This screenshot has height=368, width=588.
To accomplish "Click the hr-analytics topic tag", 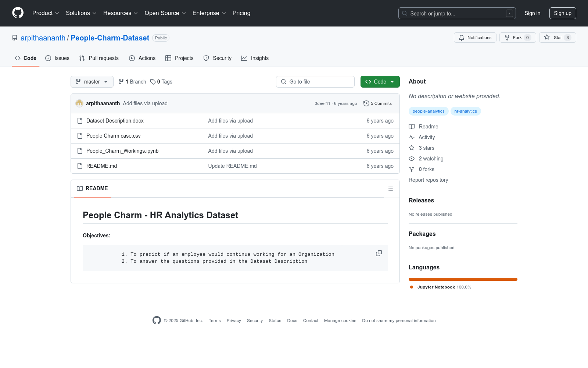I will click(x=466, y=111).
